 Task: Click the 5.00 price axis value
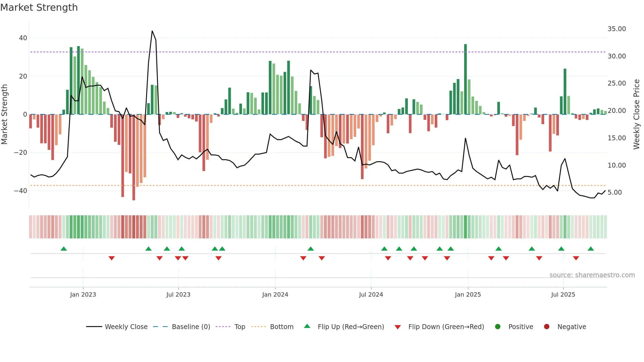click(615, 193)
